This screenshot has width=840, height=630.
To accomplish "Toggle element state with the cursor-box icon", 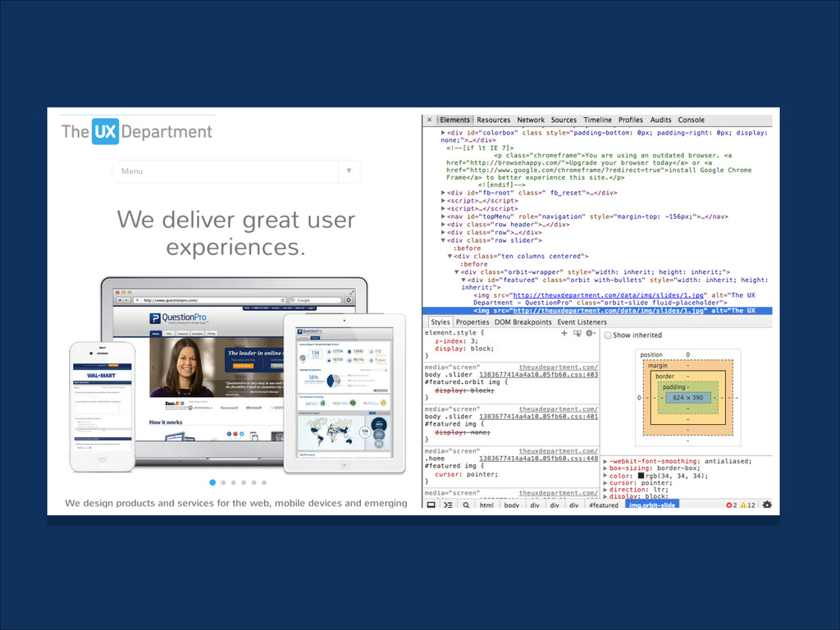I will [577, 333].
